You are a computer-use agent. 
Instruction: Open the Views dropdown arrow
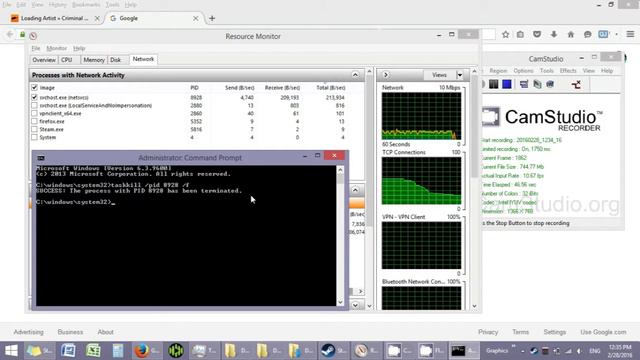pos(460,75)
